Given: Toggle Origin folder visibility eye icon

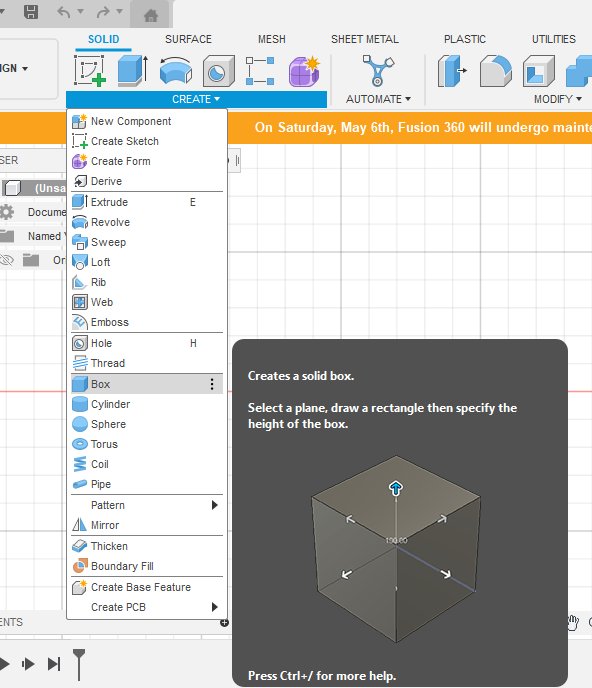Looking at the screenshot, I should [x=7, y=260].
